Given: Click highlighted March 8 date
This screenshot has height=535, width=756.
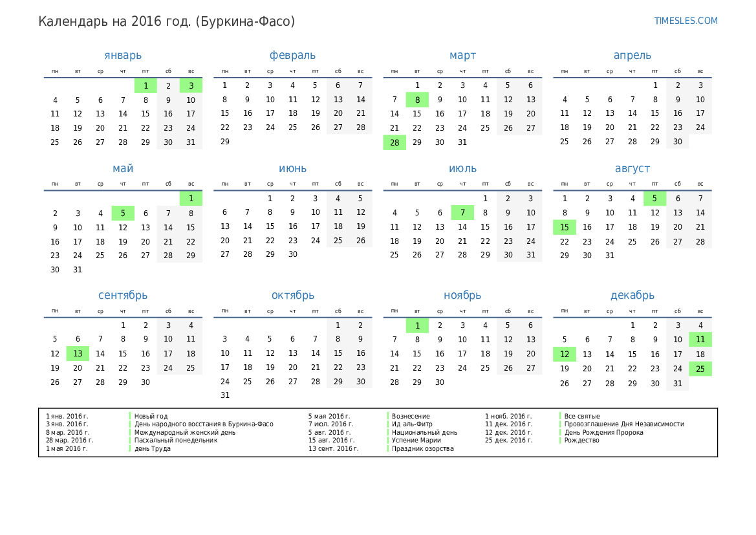Looking at the screenshot, I should (417, 100).
